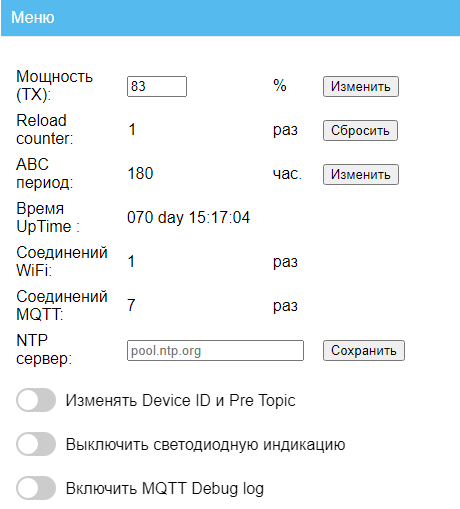The height and width of the screenshot is (509, 460).
Task: Enable the Включить MQTT Debug log switch
Action: (36, 488)
